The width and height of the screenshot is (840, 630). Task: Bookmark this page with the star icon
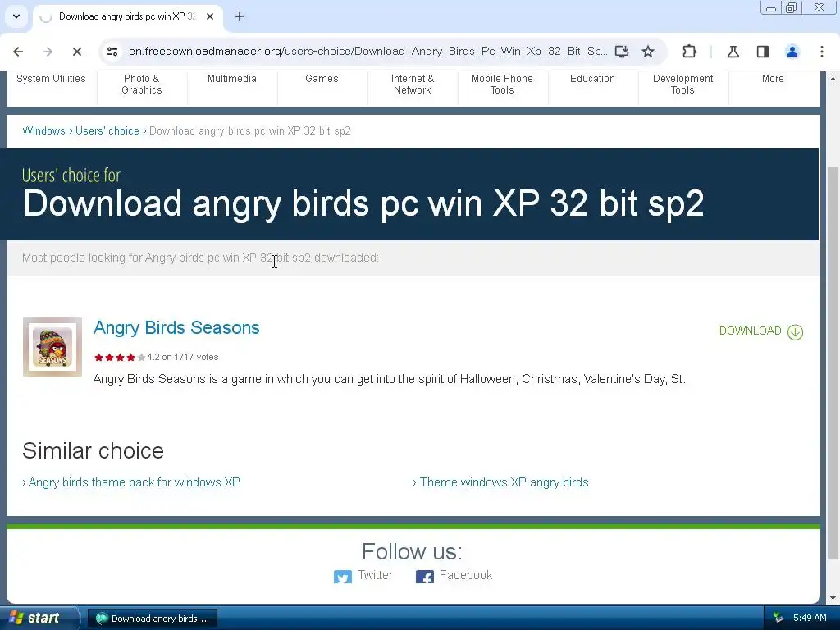(648, 52)
